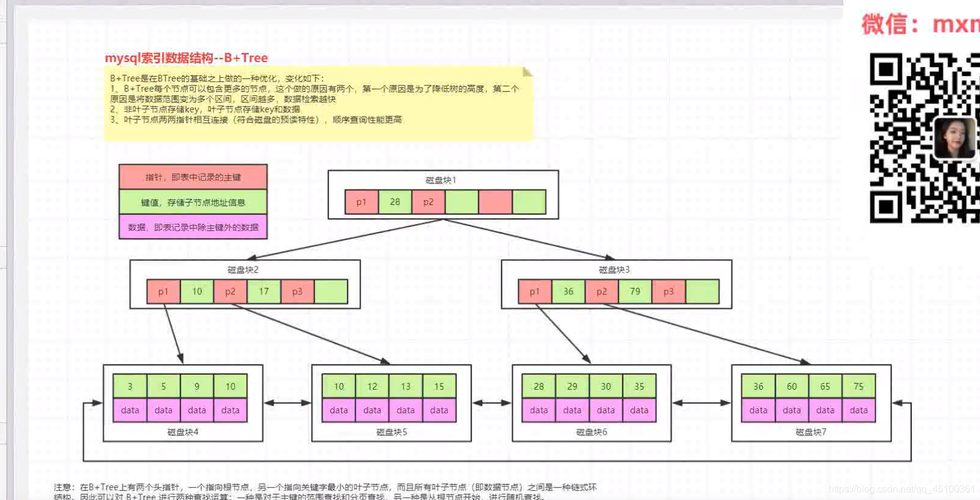Viewport: 980px width, 500px height.
Task: Click the "磁盘块5" label
Action: click(x=392, y=432)
